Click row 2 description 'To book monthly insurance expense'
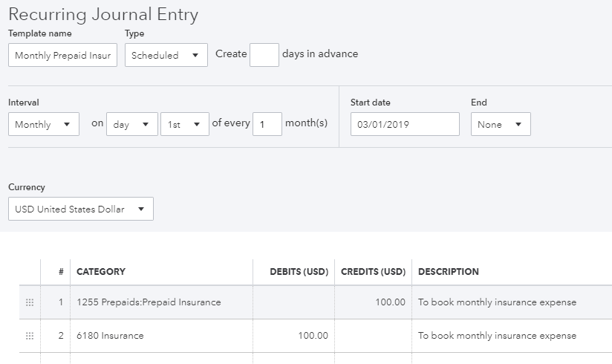Image resolution: width=612 pixels, height=364 pixels. coord(497,336)
